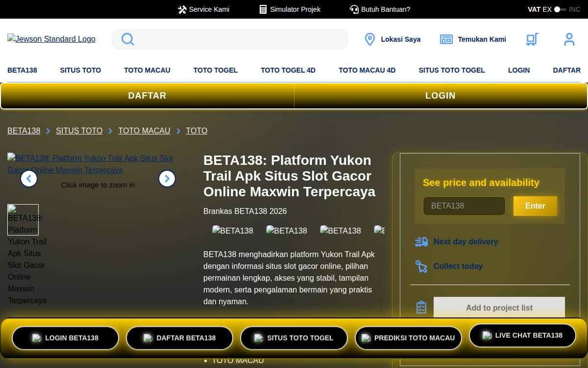Click the main product image link

pyautogui.click(x=90, y=164)
